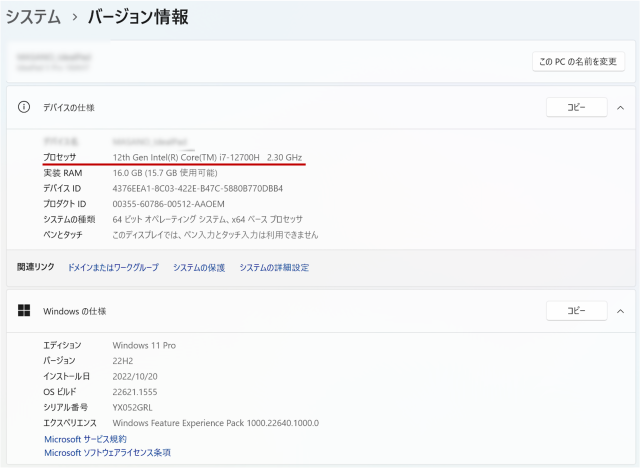640x468 pixels.
Task: Select product ID 00355-60786-00512-AAOEM
Action: pyautogui.click(x=169, y=204)
